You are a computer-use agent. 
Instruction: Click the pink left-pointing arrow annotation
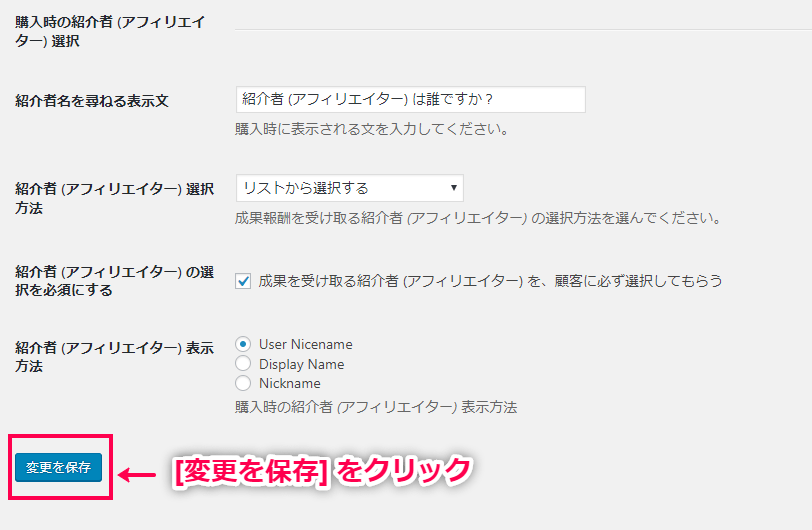[x=139, y=473]
